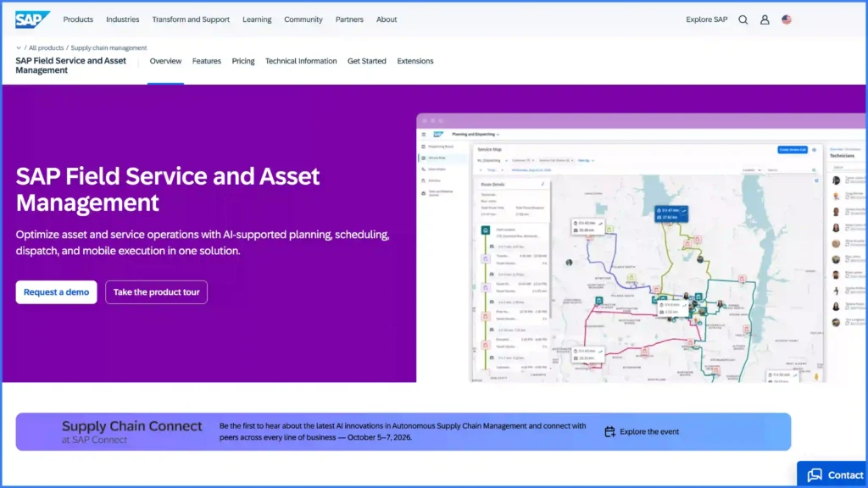Image resolution: width=868 pixels, height=488 pixels.
Task: Click SAP Field Service product name in subnav
Action: (x=71, y=65)
